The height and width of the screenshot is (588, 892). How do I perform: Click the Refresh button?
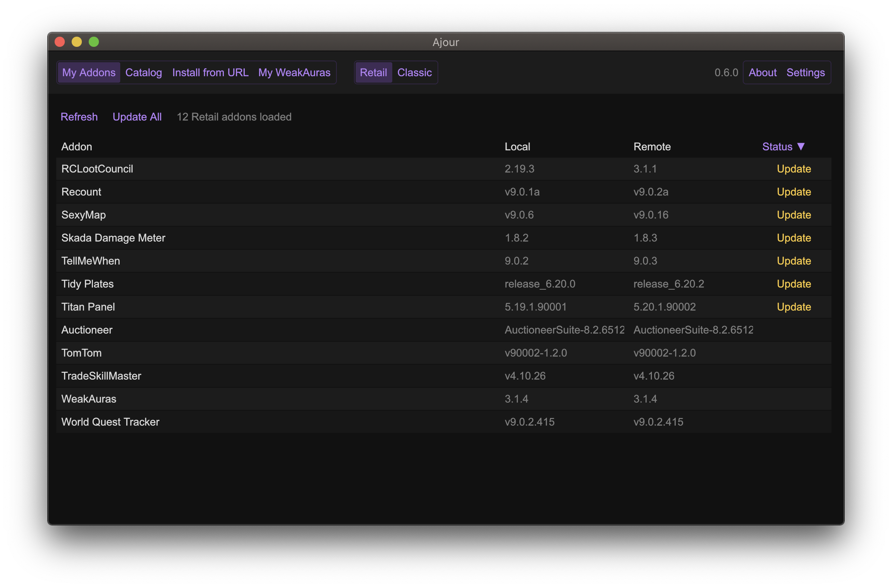click(79, 117)
